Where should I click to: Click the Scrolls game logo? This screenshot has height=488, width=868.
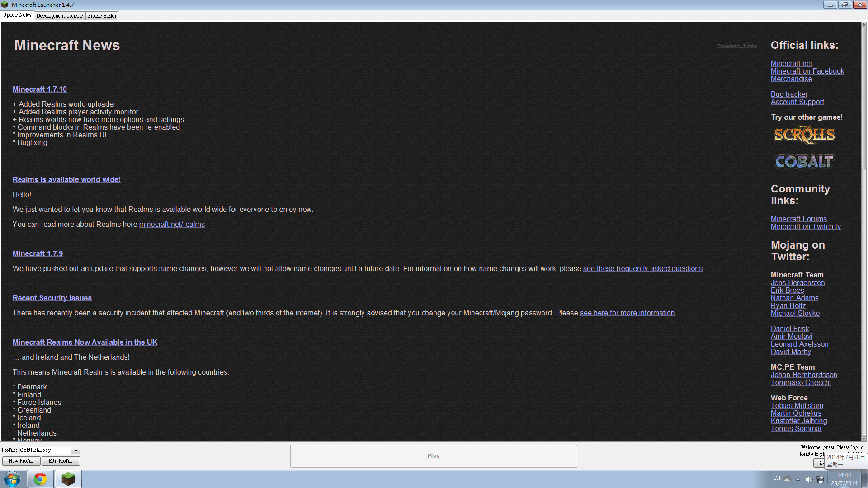pyautogui.click(x=804, y=135)
